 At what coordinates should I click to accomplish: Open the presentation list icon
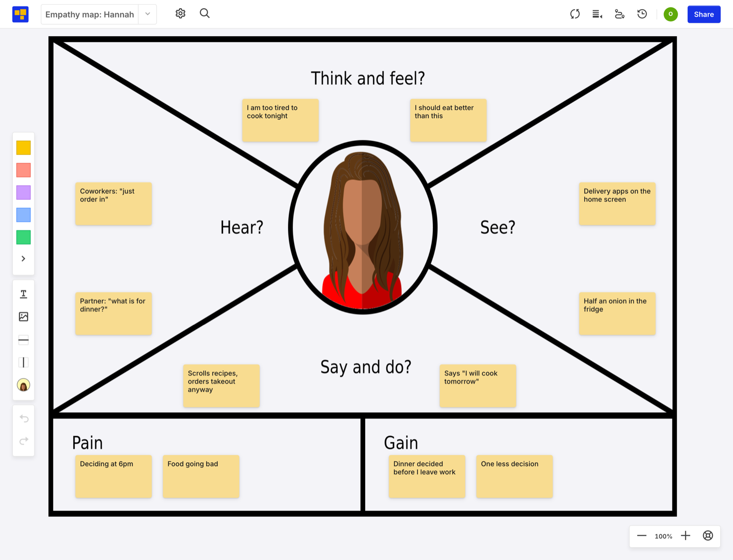[x=597, y=14]
